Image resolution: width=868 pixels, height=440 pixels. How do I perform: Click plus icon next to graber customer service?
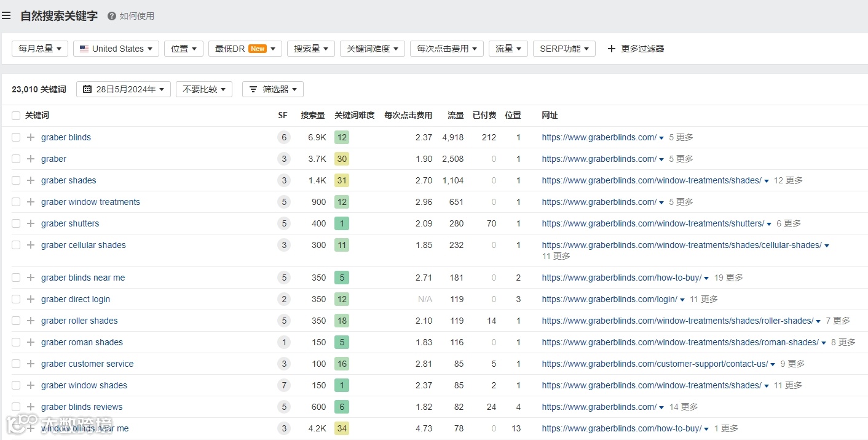[x=31, y=364]
